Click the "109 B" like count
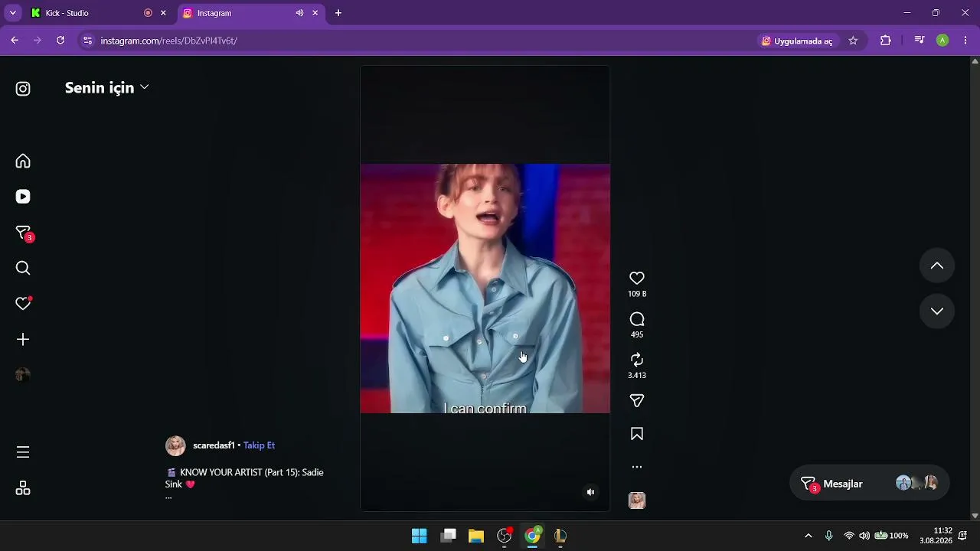 point(637,294)
